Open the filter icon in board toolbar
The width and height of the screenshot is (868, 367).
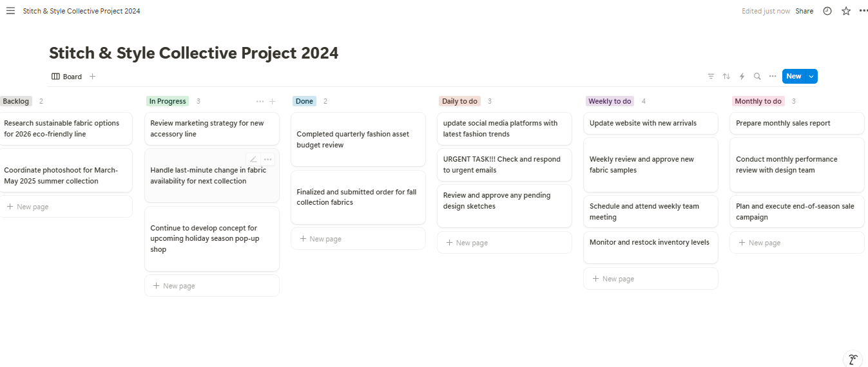pyautogui.click(x=711, y=77)
